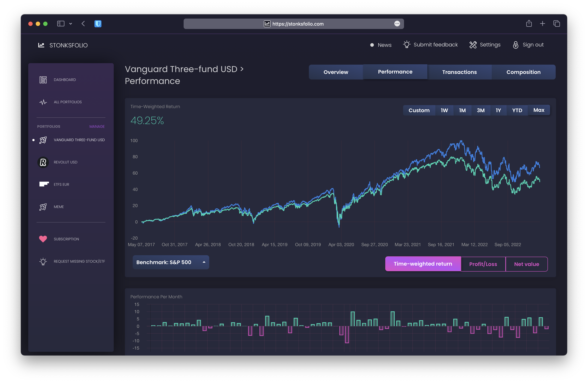Switch to the Performance tab

tap(395, 72)
